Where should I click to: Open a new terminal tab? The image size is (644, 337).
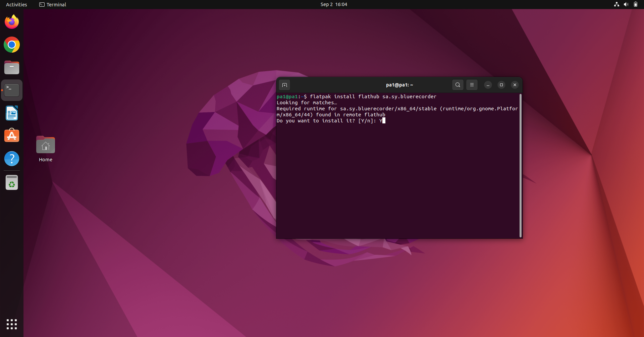[x=284, y=85]
